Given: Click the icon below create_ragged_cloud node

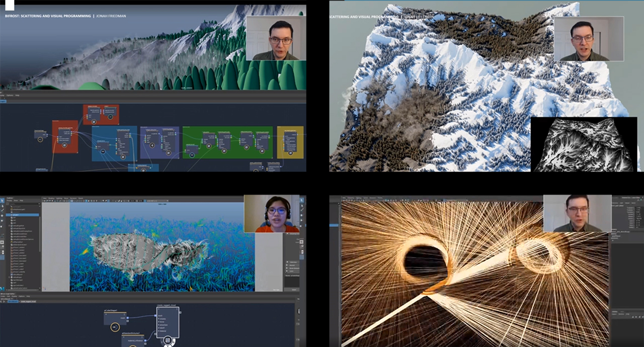Looking at the screenshot, I should click(x=168, y=341).
